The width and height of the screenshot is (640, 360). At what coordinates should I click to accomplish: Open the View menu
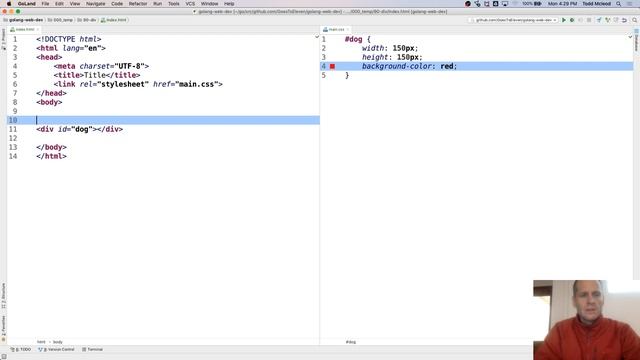click(75, 4)
